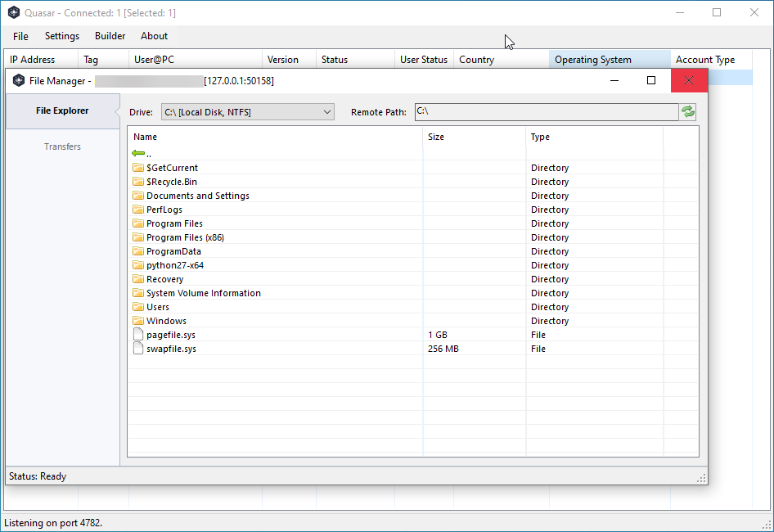
Task: Open the File menu
Action: [20, 36]
